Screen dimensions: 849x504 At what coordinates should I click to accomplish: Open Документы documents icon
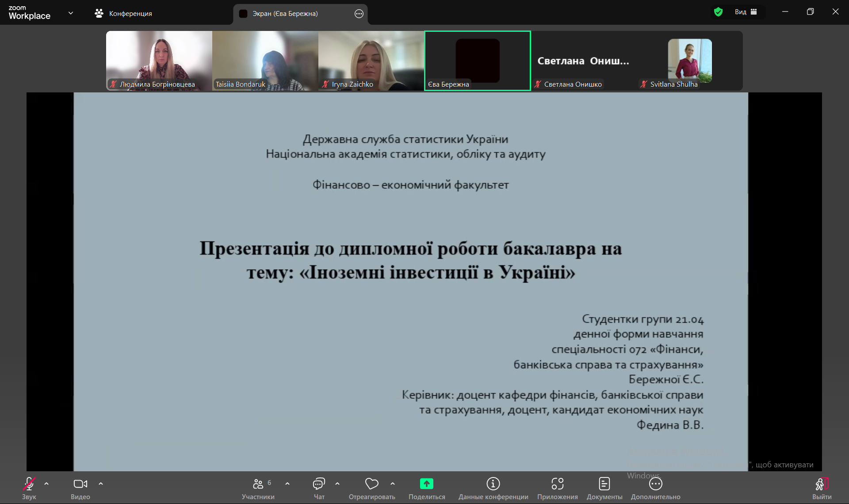coord(604,485)
